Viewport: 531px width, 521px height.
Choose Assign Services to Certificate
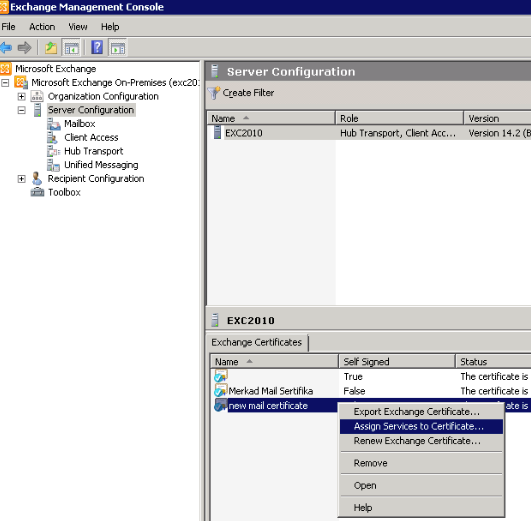click(421, 426)
